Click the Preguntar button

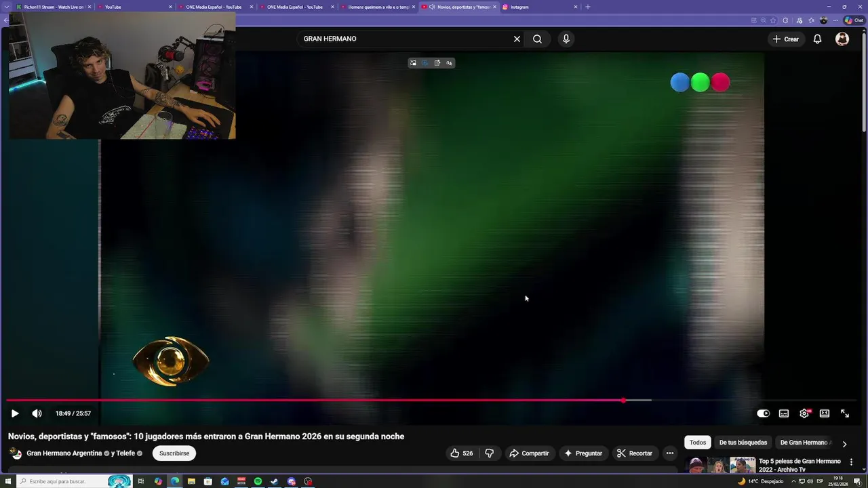point(583,453)
